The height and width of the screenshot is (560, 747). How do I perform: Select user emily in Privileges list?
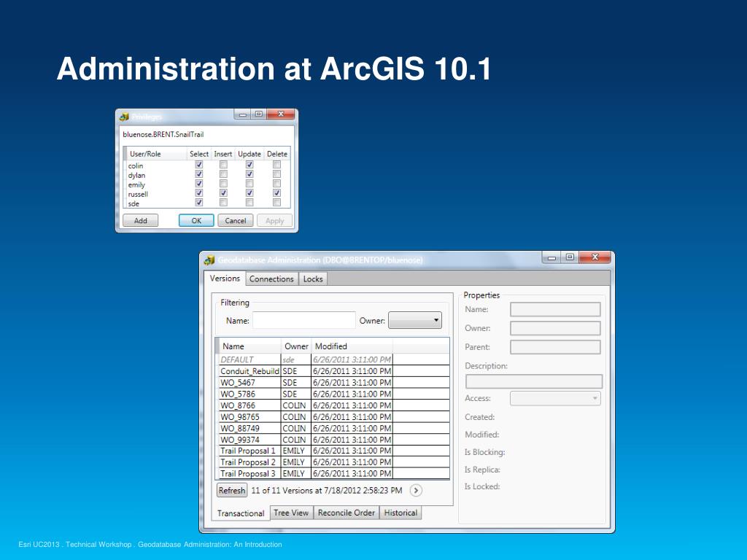tap(136, 184)
